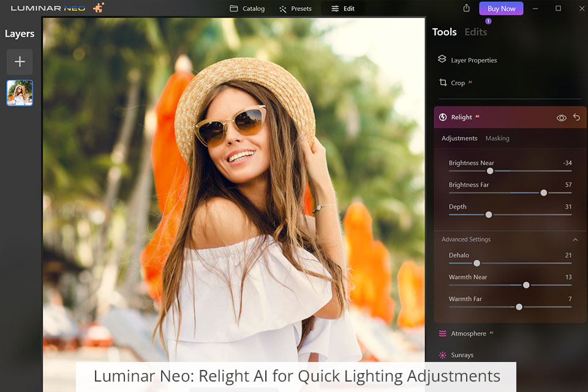Click the Luminar Neo puzzle extras icon
Viewport: 588px width, 392px height.
coord(99,7)
